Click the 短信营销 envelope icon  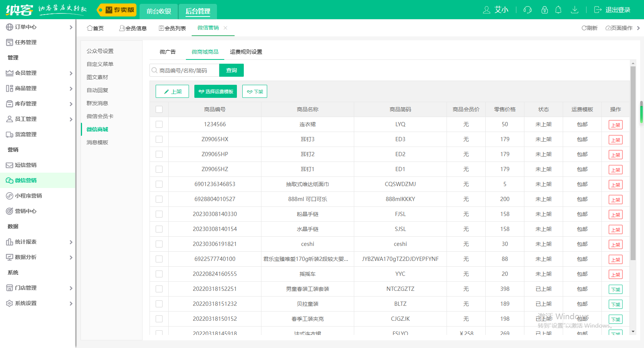(x=10, y=165)
